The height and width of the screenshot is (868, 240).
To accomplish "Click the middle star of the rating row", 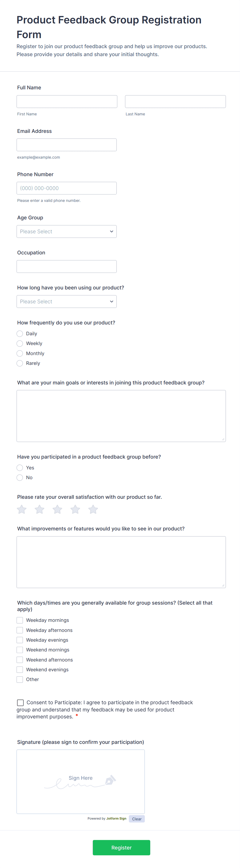I will pos(57,509).
